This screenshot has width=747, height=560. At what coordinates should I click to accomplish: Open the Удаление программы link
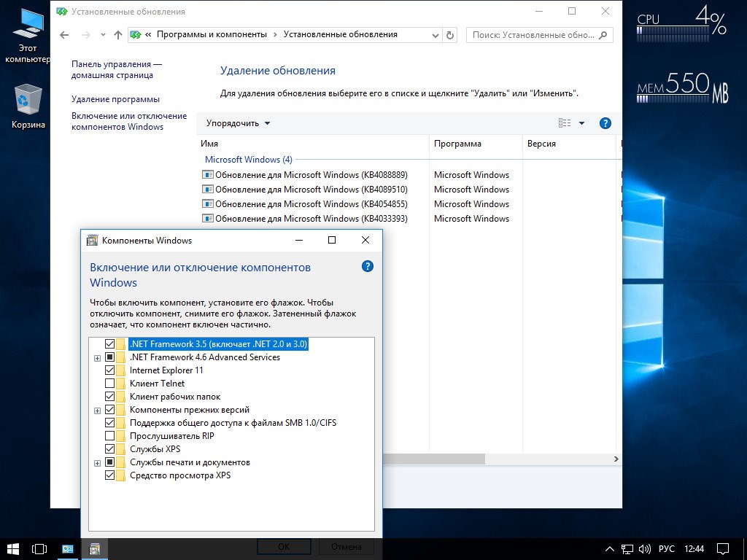tap(115, 99)
